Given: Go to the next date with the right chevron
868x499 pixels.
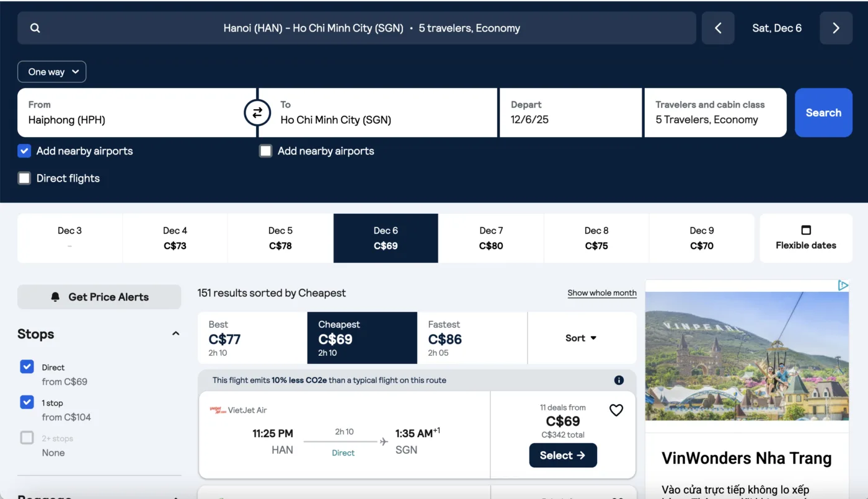Looking at the screenshot, I should coord(836,28).
